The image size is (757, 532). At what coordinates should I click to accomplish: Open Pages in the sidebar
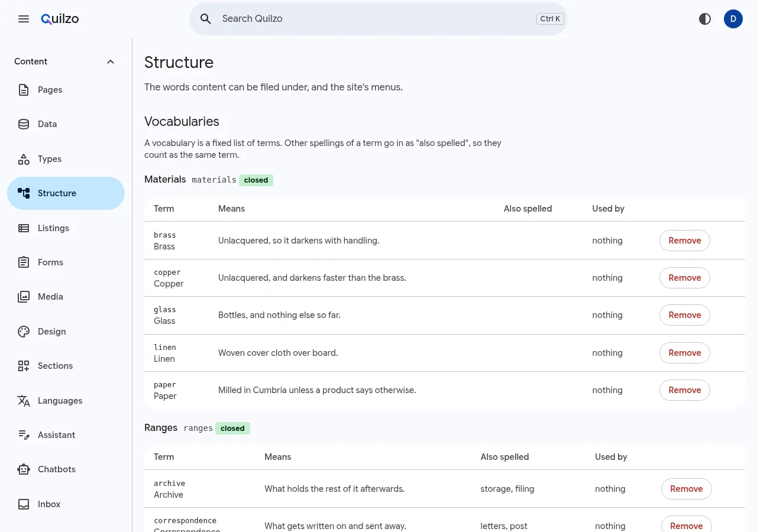66,90
